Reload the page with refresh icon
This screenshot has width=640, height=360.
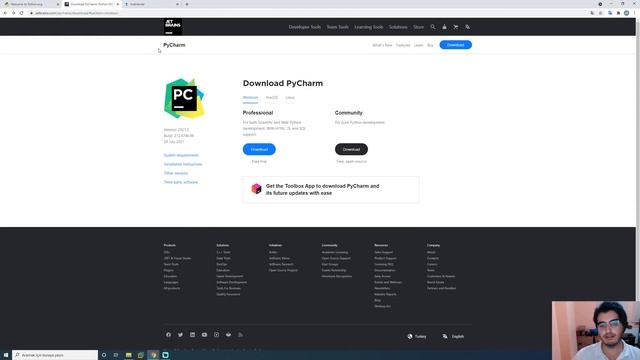click(22, 13)
